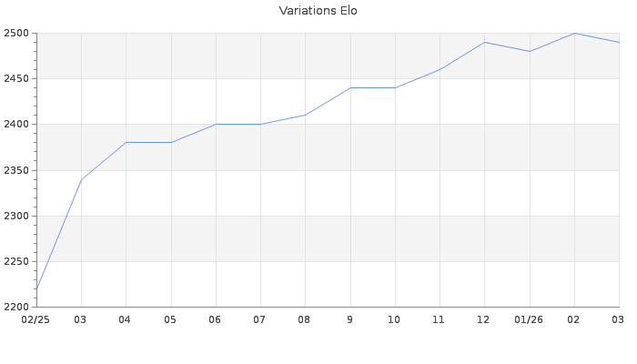Screen dimensions: 637x364
Task: Click the 01/26 date label on the x-axis
Action: click(529, 320)
